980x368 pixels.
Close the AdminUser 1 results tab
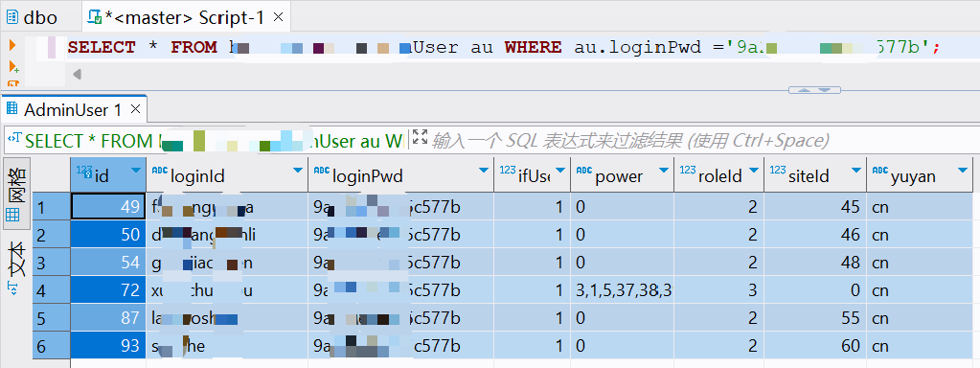tap(135, 110)
